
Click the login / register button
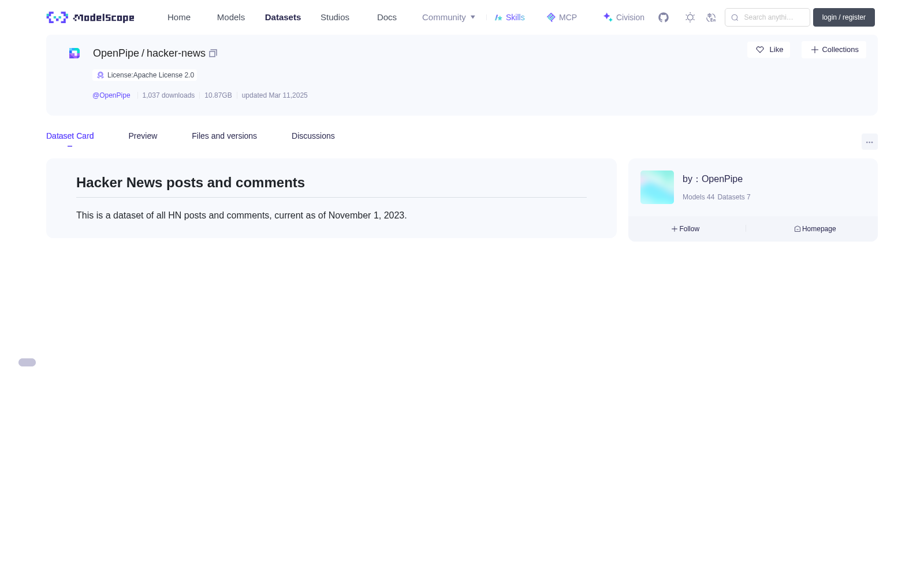[x=844, y=17]
